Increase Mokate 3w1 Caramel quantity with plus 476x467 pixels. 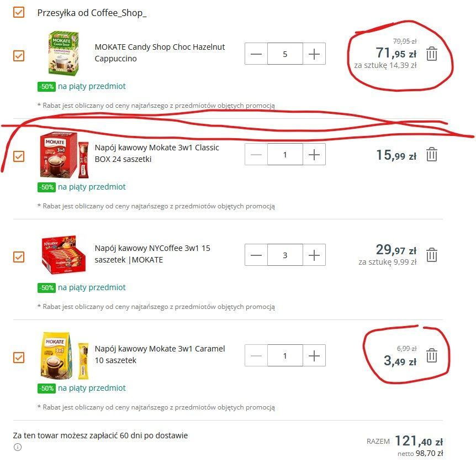314,355
